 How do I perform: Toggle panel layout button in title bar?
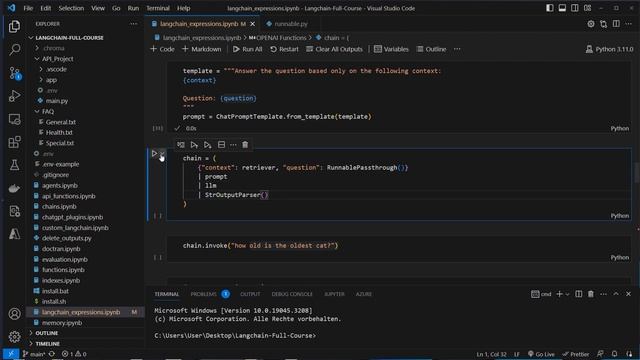(x=562, y=8)
